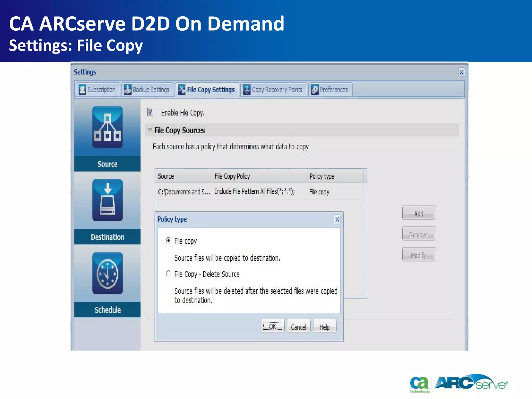Image resolution: width=532 pixels, height=399 pixels.
Task: Toggle the Enable File Copy checkbox
Action: 150,112
